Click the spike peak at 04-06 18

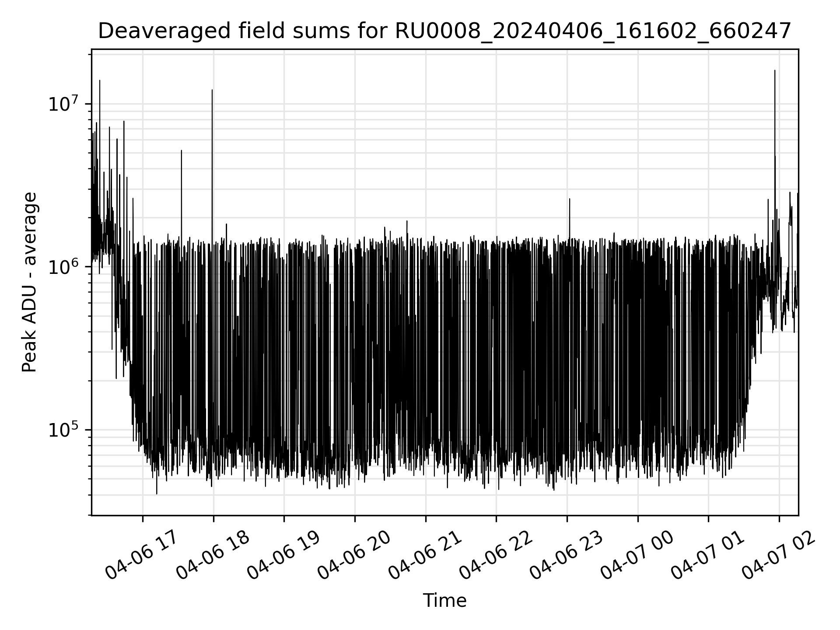coord(212,91)
